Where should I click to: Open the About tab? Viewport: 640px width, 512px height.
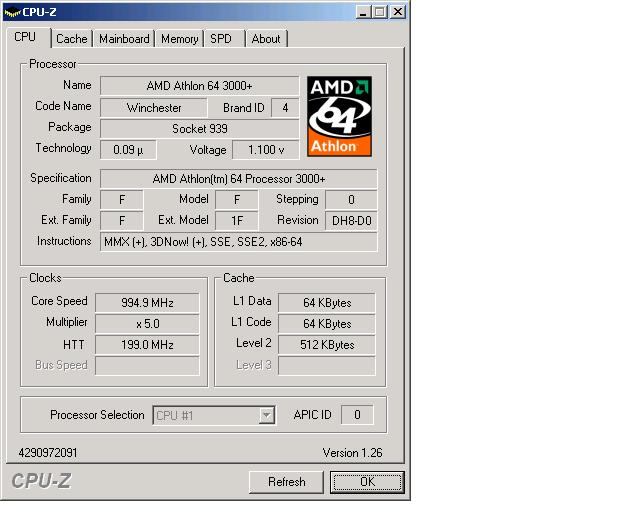pyautogui.click(x=266, y=39)
